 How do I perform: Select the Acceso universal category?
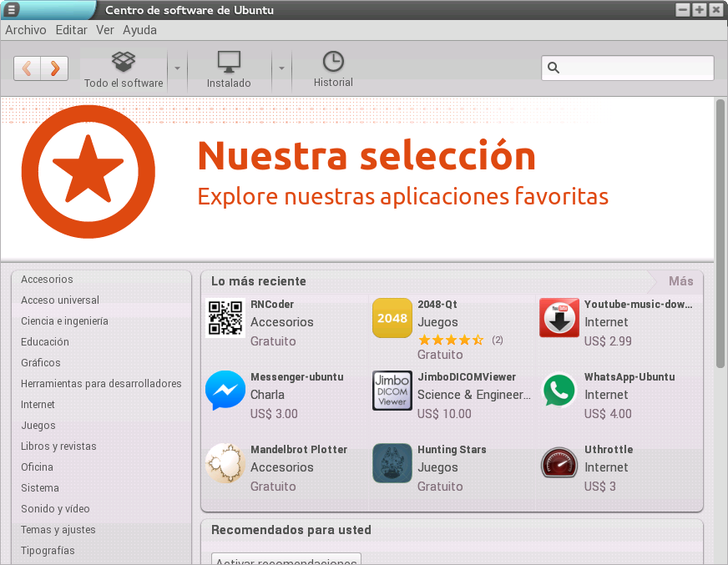60,300
